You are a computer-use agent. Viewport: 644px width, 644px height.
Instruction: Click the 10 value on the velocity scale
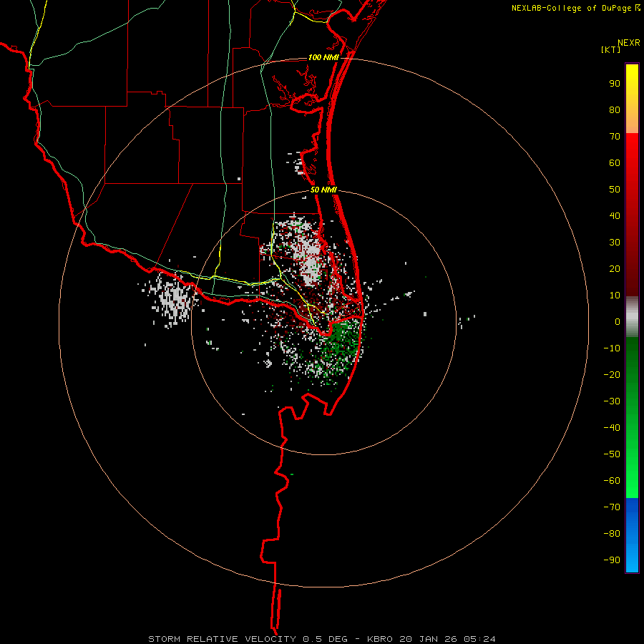tap(615, 296)
